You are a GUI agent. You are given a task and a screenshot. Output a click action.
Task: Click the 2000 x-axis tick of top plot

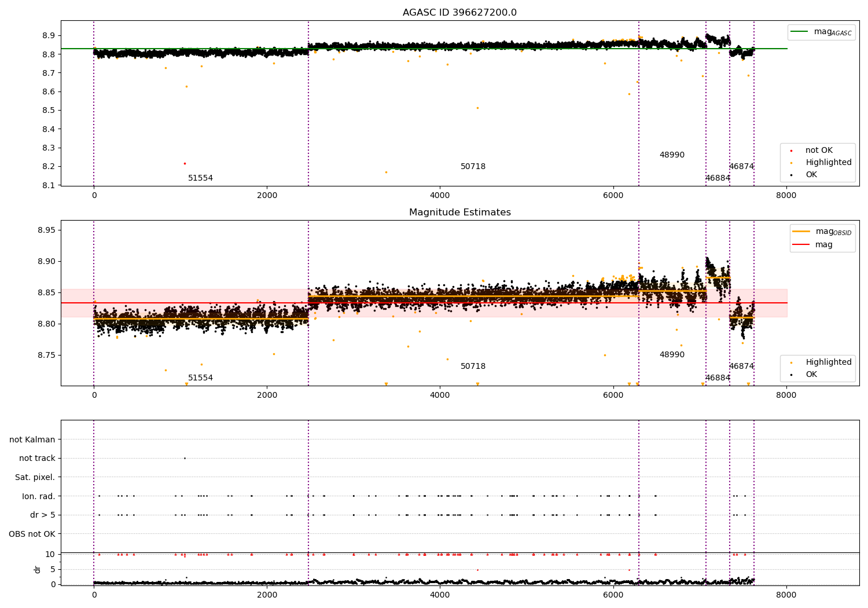[267, 196]
